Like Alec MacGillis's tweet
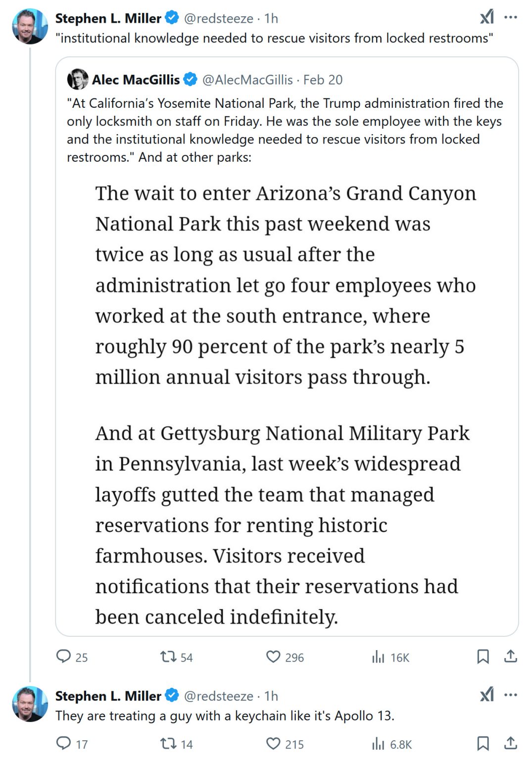The image size is (532, 760). (274, 658)
